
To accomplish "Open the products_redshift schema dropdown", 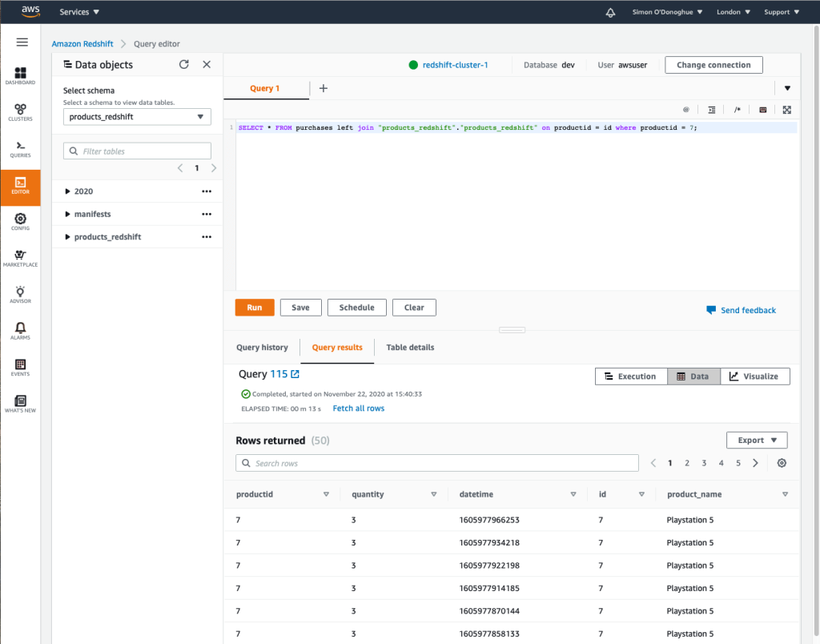I will pos(137,117).
